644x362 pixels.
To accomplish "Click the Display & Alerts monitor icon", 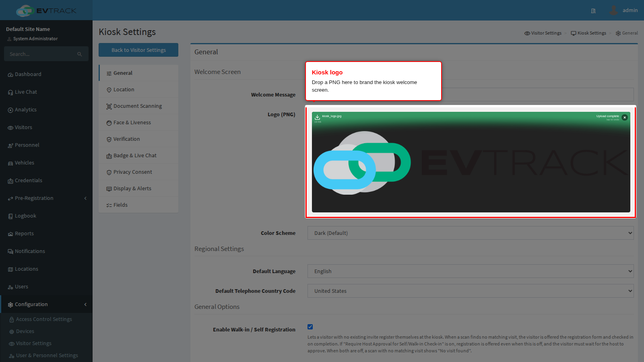I will click(109, 189).
